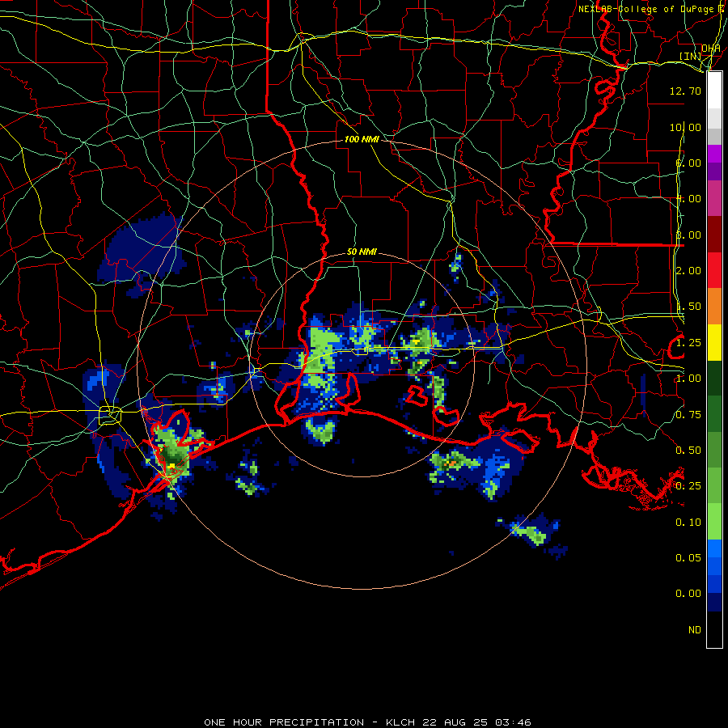Click the ND no-data label
The width and height of the screenshot is (728, 728).
coord(695,630)
